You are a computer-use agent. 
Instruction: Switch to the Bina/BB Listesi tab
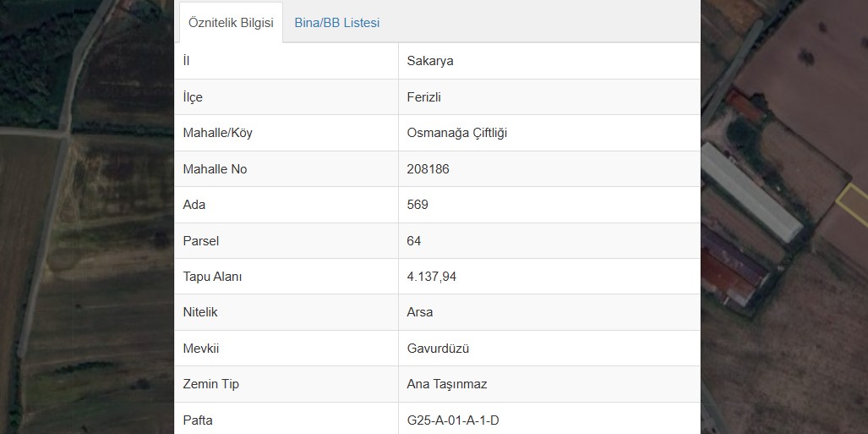336,23
